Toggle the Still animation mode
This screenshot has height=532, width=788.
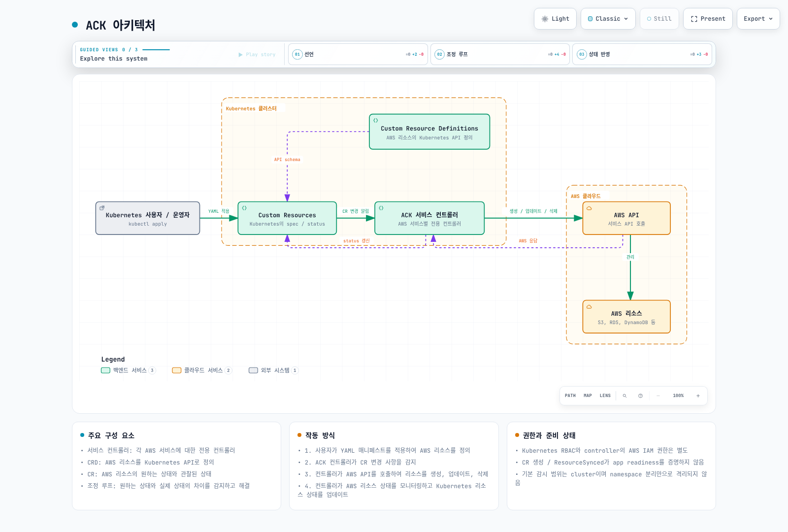(x=659, y=19)
